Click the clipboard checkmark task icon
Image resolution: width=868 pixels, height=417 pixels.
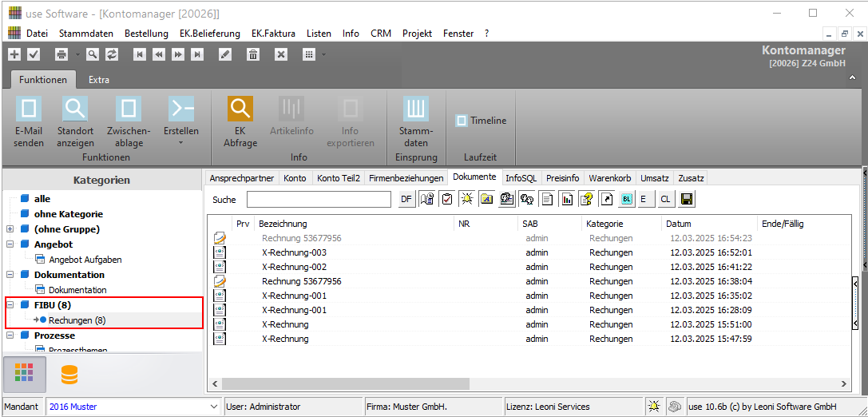tap(446, 200)
